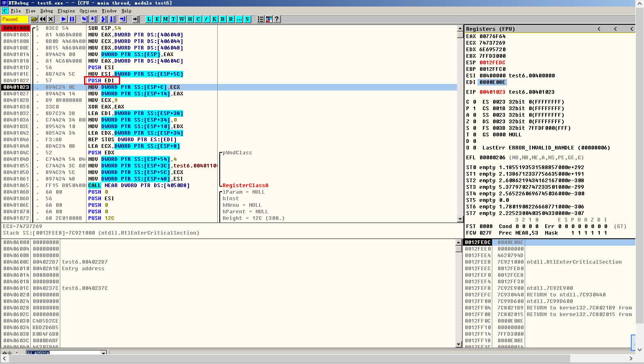
Task: Click the Step into toolbar icon
Action: 85,19
